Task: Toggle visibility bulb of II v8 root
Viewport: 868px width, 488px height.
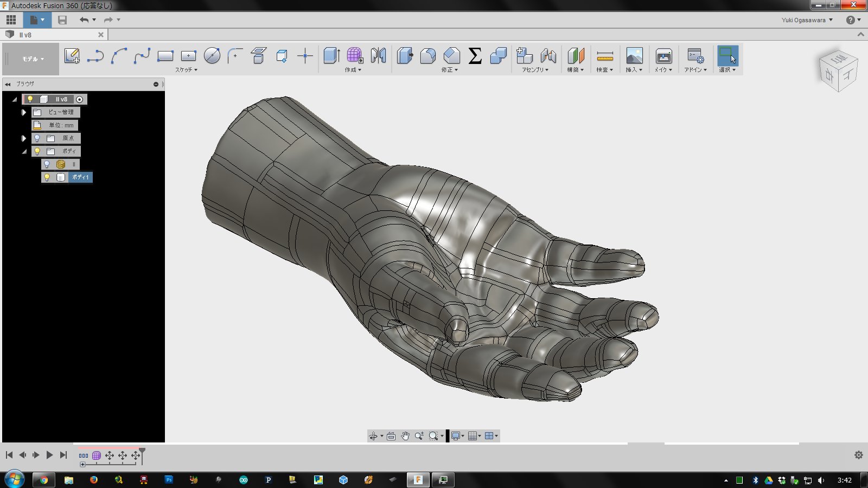Action: (x=30, y=99)
